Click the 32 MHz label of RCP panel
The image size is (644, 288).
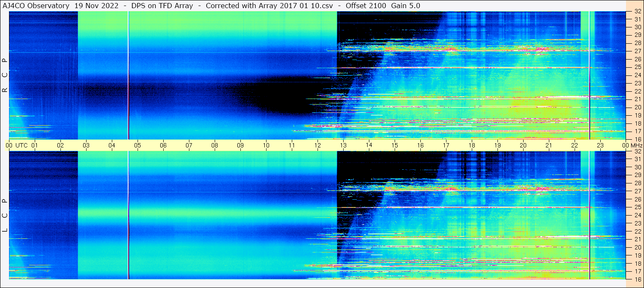coord(637,12)
